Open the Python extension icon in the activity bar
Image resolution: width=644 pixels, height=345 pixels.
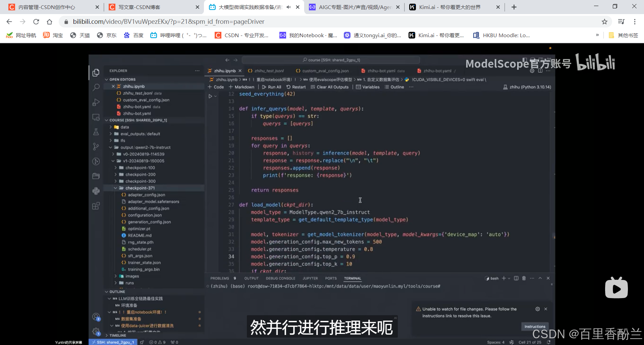click(x=96, y=191)
